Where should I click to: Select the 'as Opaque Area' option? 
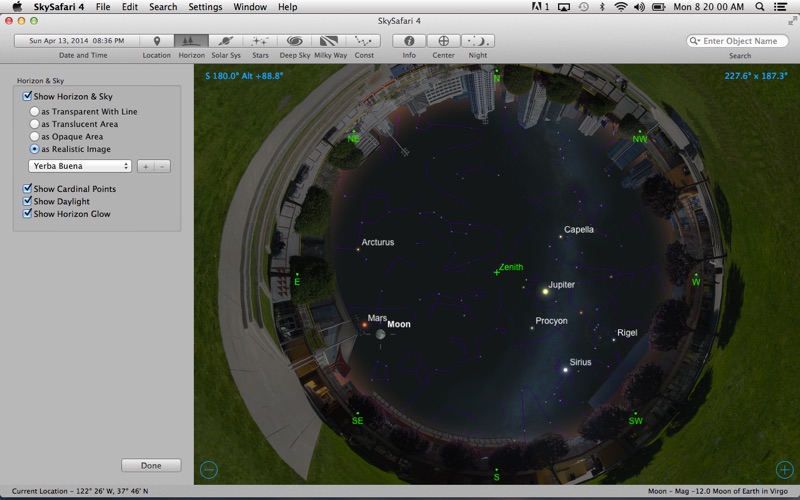pyautogui.click(x=35, y=136)
